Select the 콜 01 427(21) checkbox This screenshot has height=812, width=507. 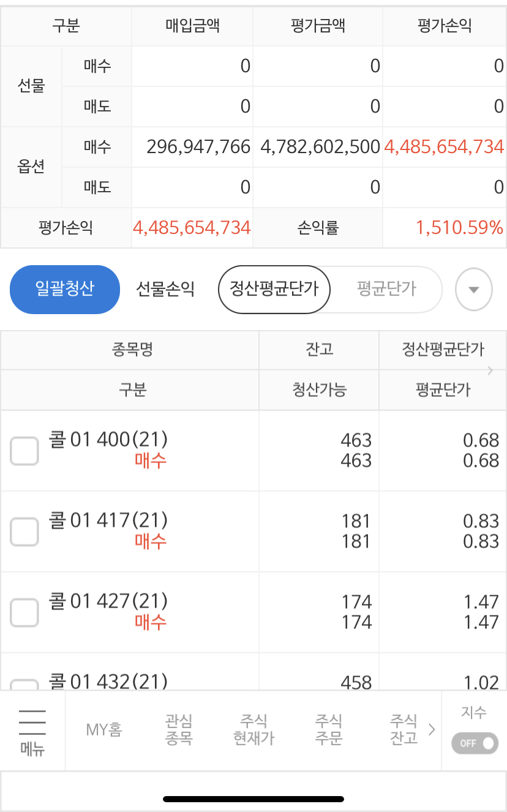24,612
